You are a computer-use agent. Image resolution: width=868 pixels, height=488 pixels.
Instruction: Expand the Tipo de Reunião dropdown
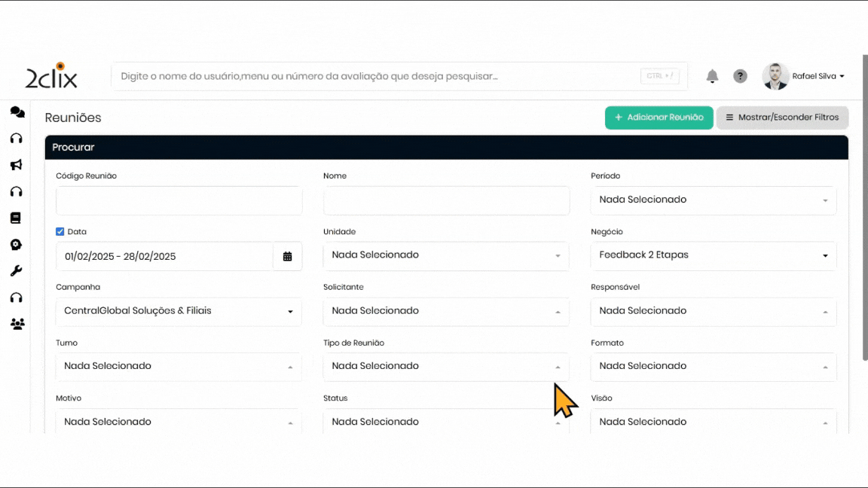tap(445, 367)
